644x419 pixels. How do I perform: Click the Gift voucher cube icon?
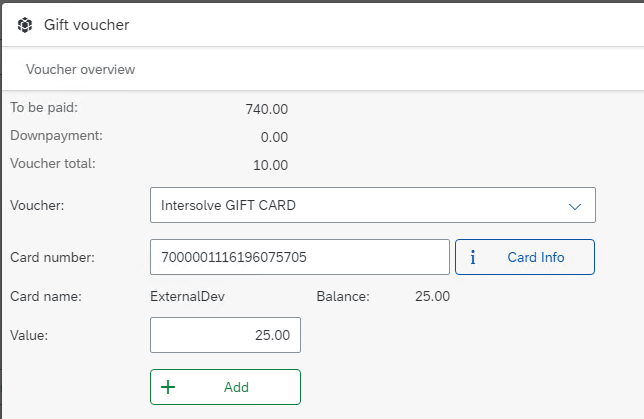(23, 24)
